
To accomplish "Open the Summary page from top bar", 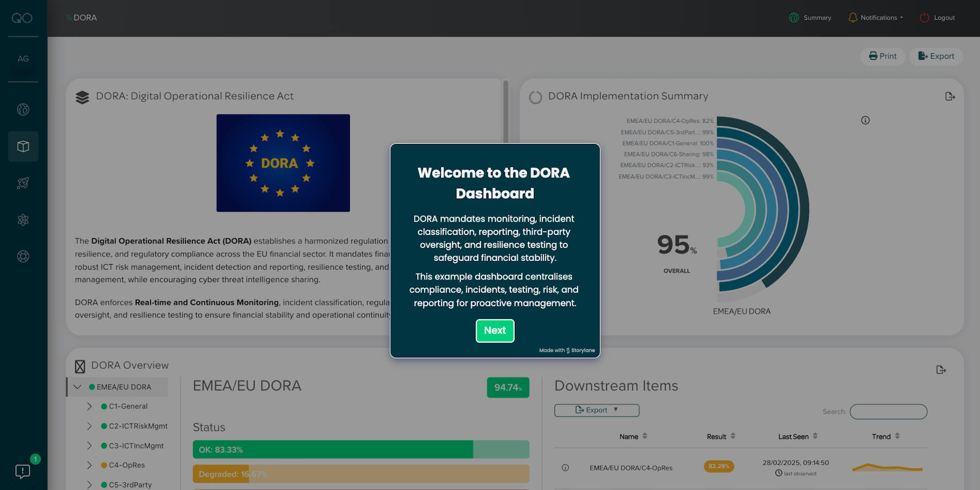I will click(x=810, y=18).
